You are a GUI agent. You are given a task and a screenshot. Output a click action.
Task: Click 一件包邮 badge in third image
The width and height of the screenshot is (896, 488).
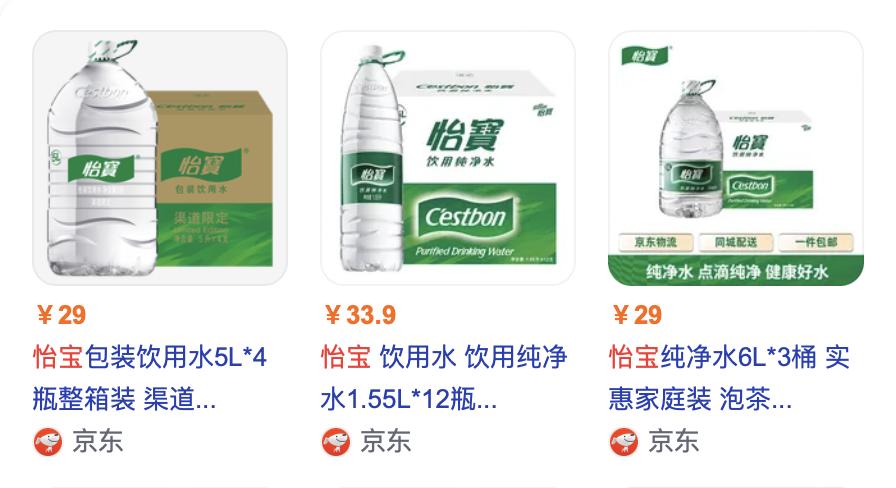pyautogui.click(x=816, y=242)
